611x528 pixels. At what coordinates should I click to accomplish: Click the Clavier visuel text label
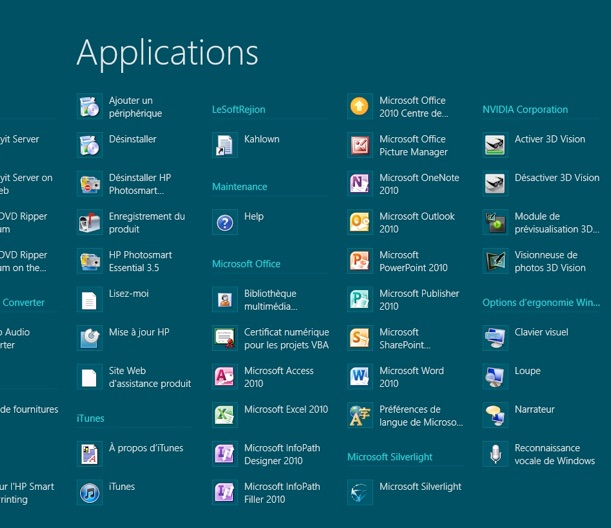point(541,332)
